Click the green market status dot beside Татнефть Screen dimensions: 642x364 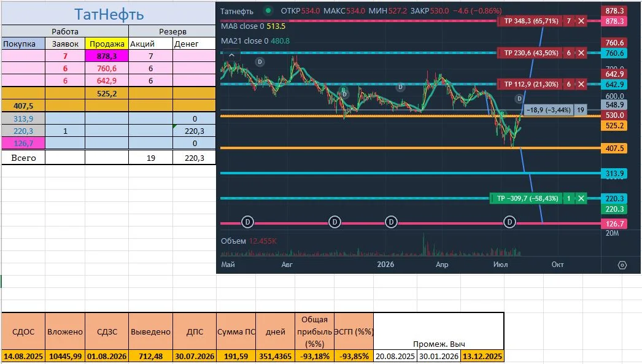tap(268, 10)
